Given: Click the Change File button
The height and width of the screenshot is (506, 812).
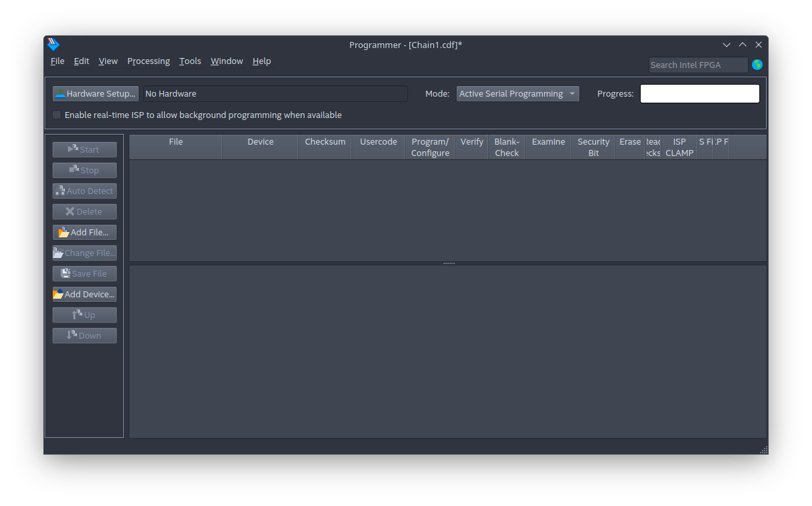Looking at the screenshot, I should pyautogui.click(x=85, y=253).
